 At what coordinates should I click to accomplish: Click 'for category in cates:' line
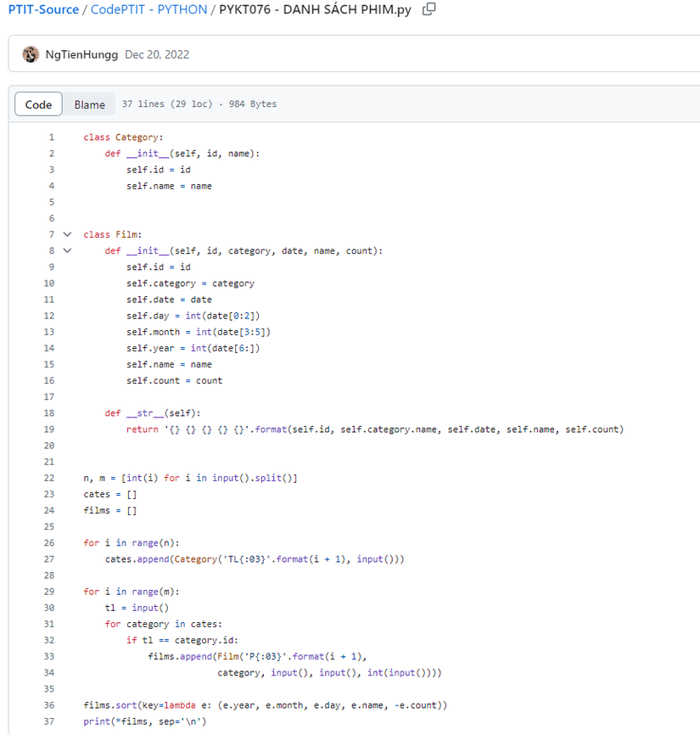click(x=164, y=624)
